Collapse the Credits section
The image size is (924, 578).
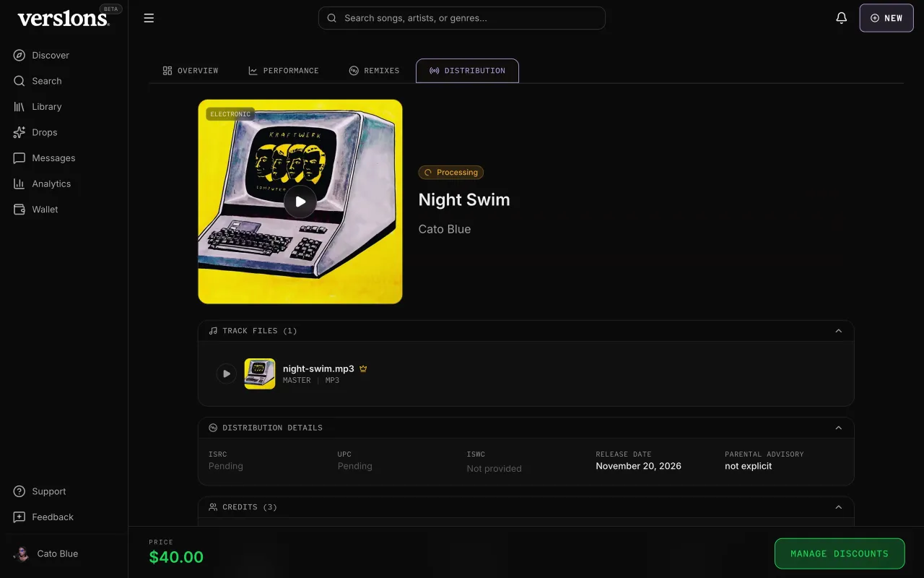838,507
